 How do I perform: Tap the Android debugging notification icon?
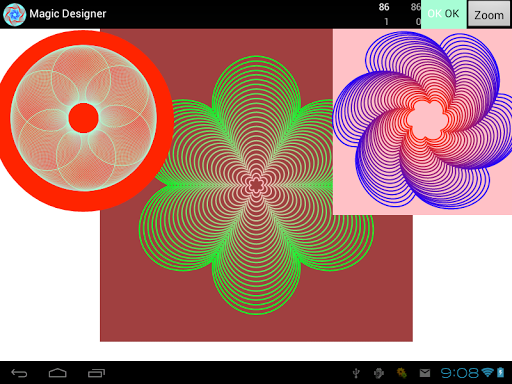coord(379,373)
